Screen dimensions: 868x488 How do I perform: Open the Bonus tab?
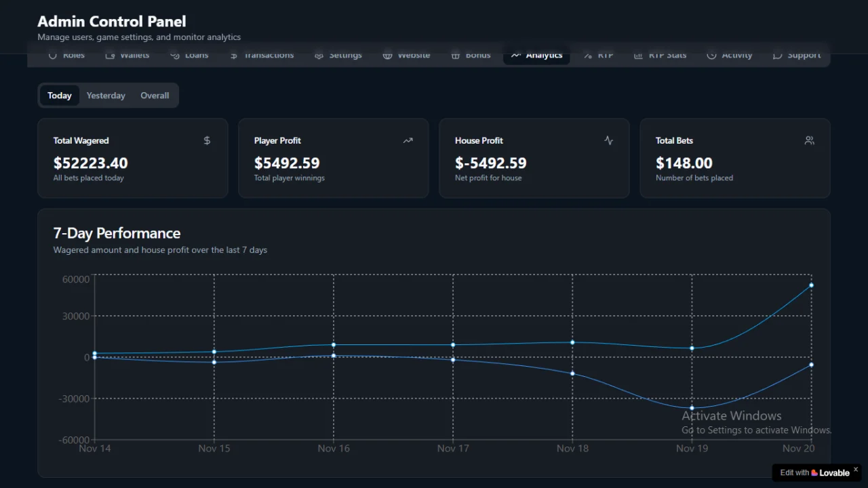coord(471,56)
